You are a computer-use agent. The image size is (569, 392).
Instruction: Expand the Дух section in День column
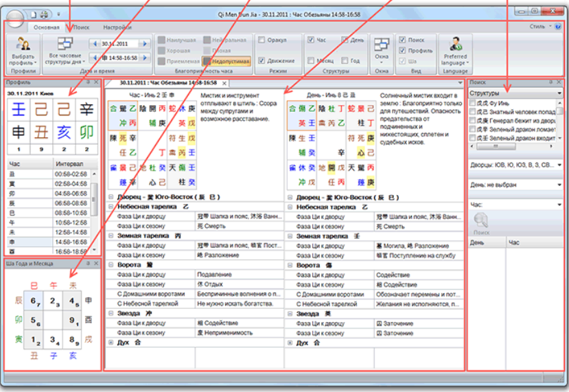click(290, 342)
